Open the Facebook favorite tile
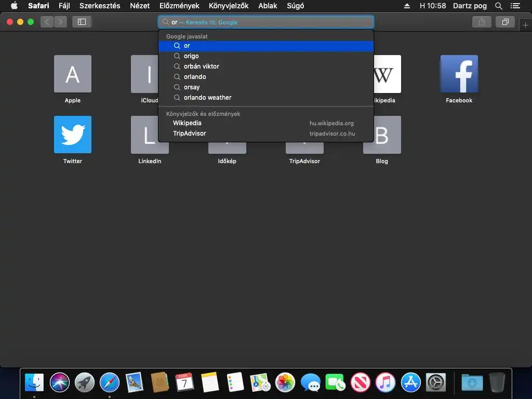This screenshot has height=399, width=532. [x=459, y=74]
